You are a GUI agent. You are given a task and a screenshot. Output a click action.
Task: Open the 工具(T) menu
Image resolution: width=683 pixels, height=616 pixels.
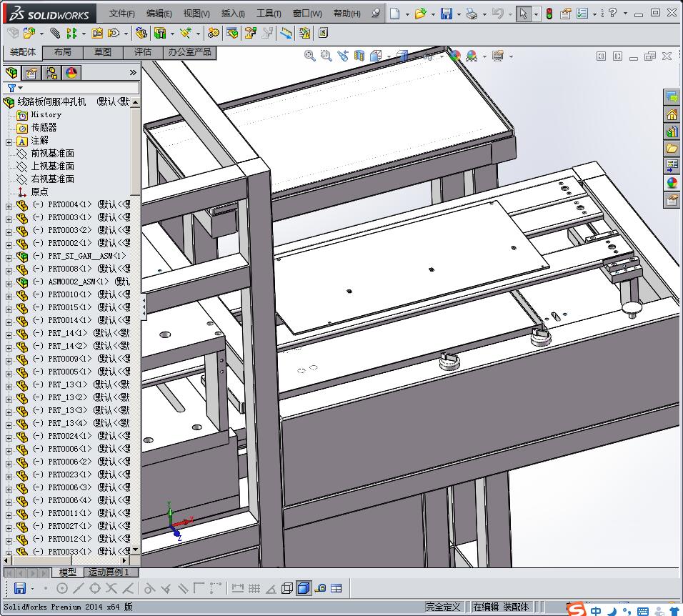click(269, 14)
